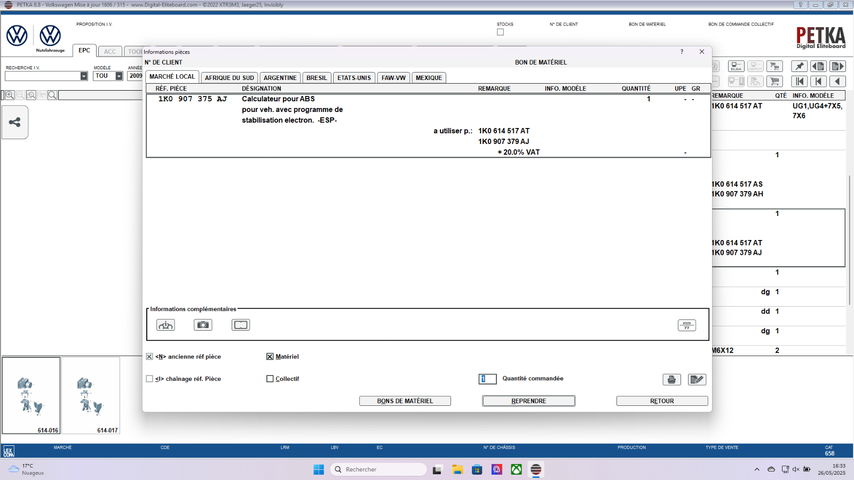The image size is (854, 480).
Task: Click the price-tag icon in additional information
Action: coord(687,325)
